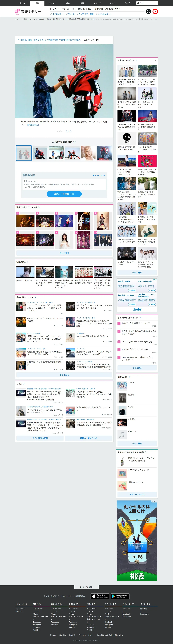Open the ライブ top tab
The width and height of the screenshot is (173, 644).
[127, 3]
